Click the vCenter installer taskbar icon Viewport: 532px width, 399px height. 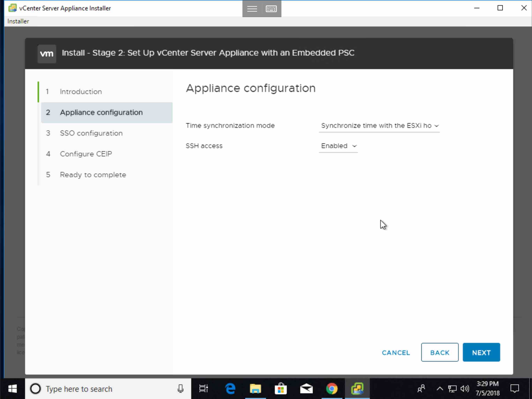coord(357,389)
